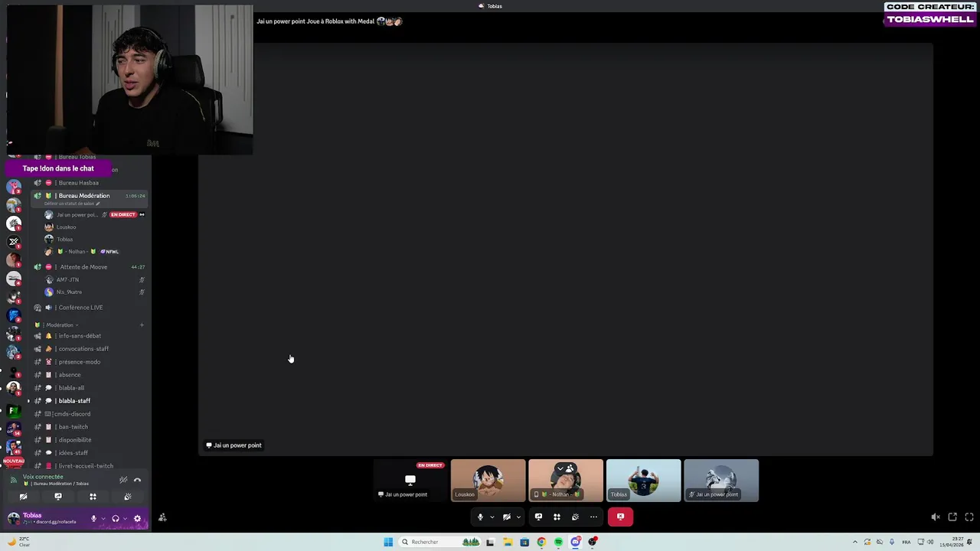Disconnect from voice using hang-up icon
This screenshot has width=980, height=551.
137,481
